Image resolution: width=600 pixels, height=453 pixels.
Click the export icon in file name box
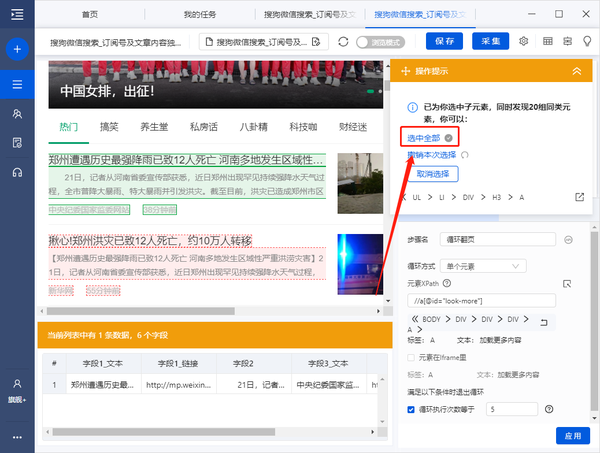pyautogui.click(x=316, y=42)
